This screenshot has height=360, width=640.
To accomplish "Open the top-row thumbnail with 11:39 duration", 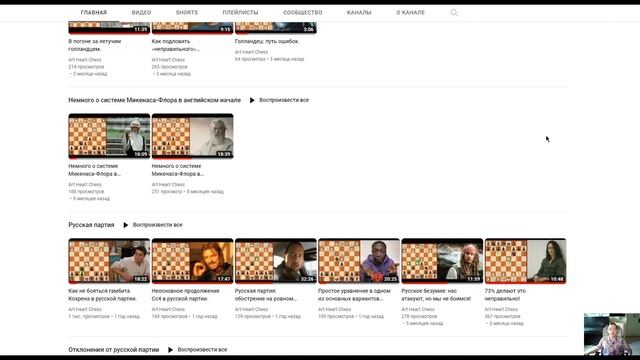I will [x=109, y=28].
